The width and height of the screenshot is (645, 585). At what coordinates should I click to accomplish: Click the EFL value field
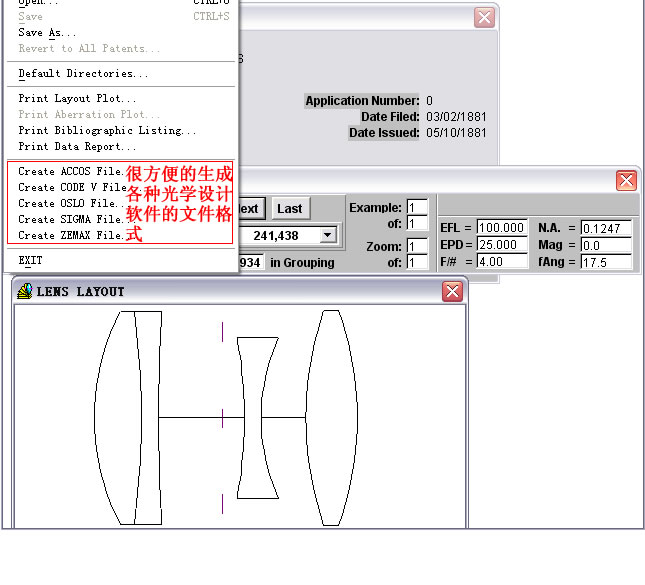pos(501,228)
